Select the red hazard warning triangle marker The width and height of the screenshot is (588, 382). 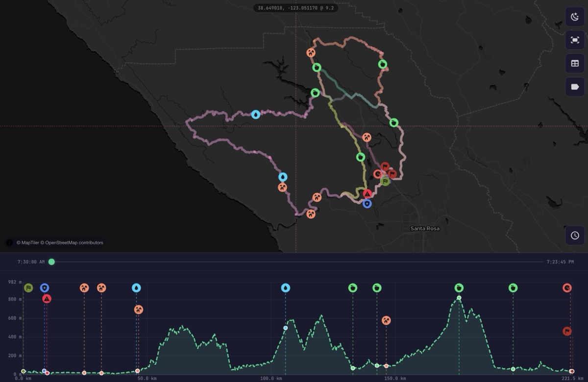pos(367,194)
